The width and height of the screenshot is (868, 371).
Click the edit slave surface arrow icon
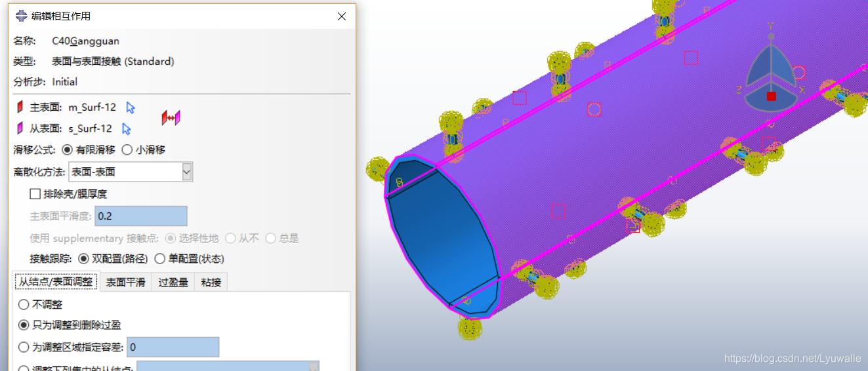127,128
